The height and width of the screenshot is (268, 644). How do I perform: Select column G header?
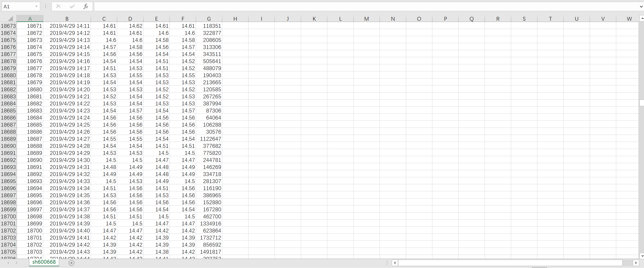209,19
